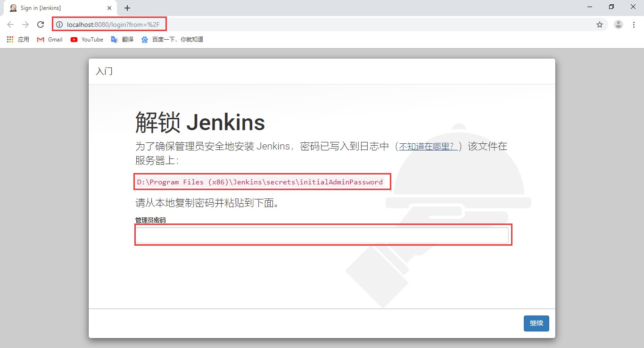The height and width of the screenshot is (348, 644).
Task: Click the 入门 header title
Action: (x=104, y=72)
